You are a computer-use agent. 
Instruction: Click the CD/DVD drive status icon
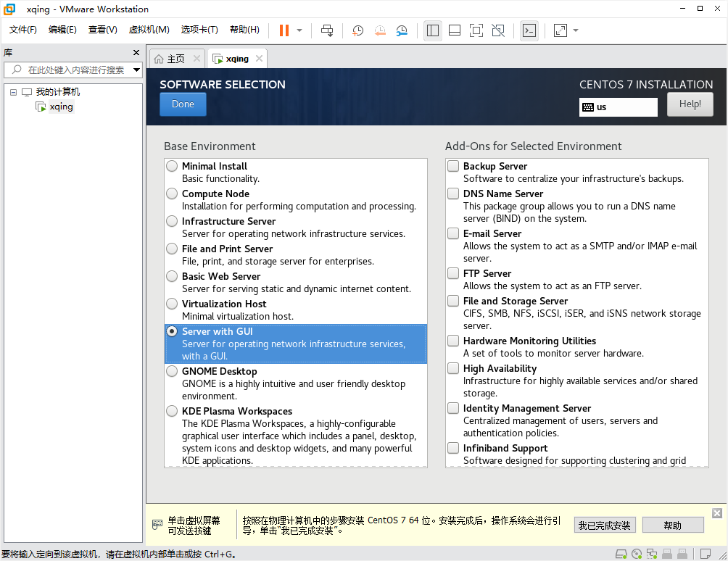coord(637,554)
